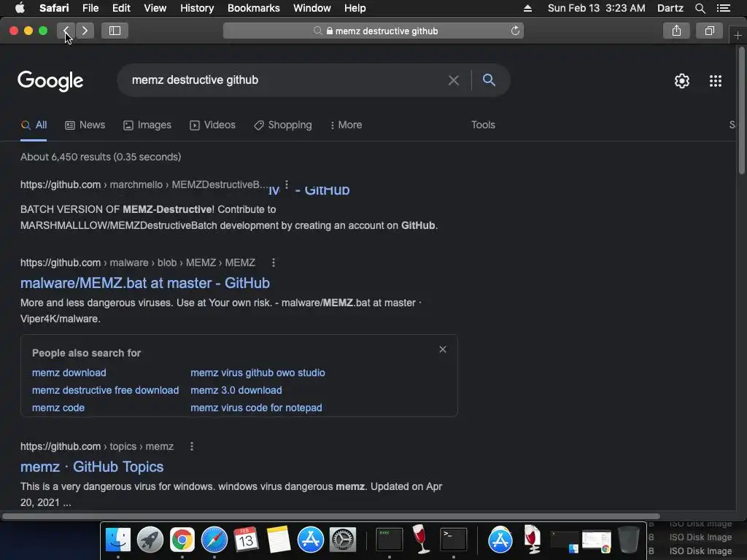Open Google quick settings gear
The width and height of the screenshot is (747, 560).
coord(682,81)
